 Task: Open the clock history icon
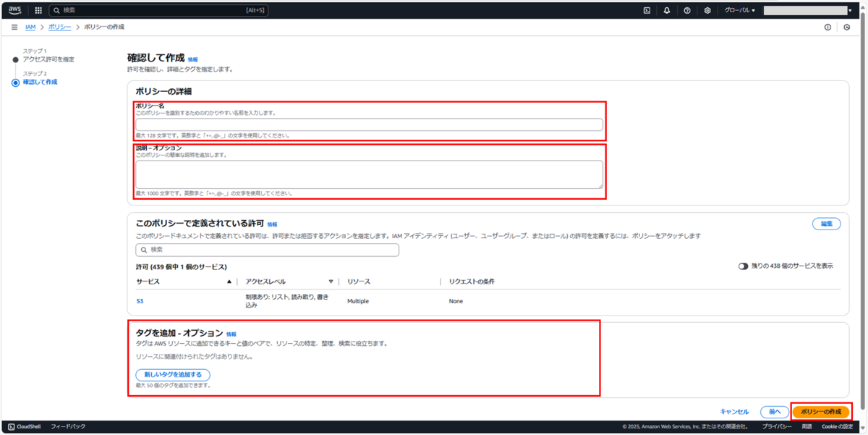click(x=847, y=28)
